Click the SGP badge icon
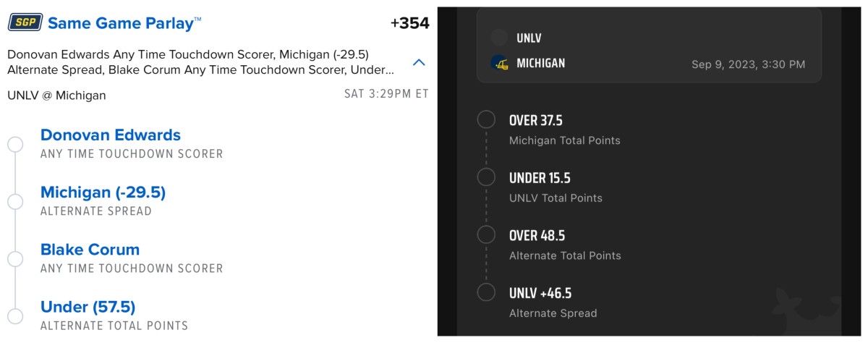The height and width of the screenshot is (343, 868). pos(25,23)
